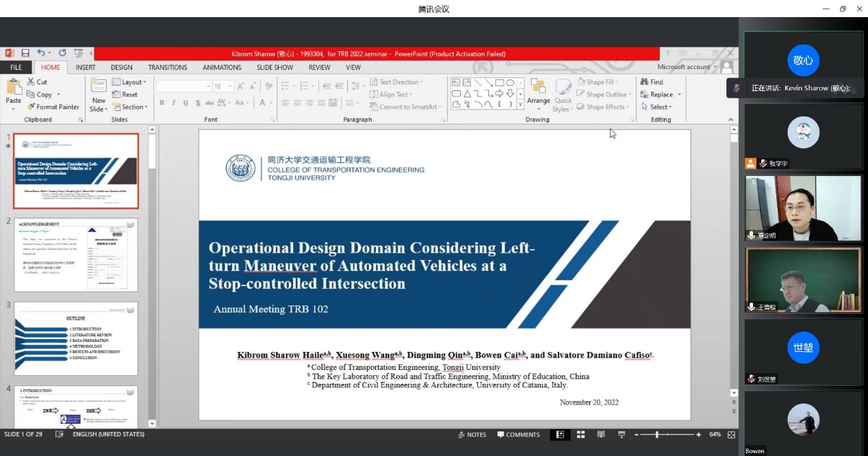Click the Find binoculars icon
The width and height of the screenshot is (868, 456).
tap(644, 82)
